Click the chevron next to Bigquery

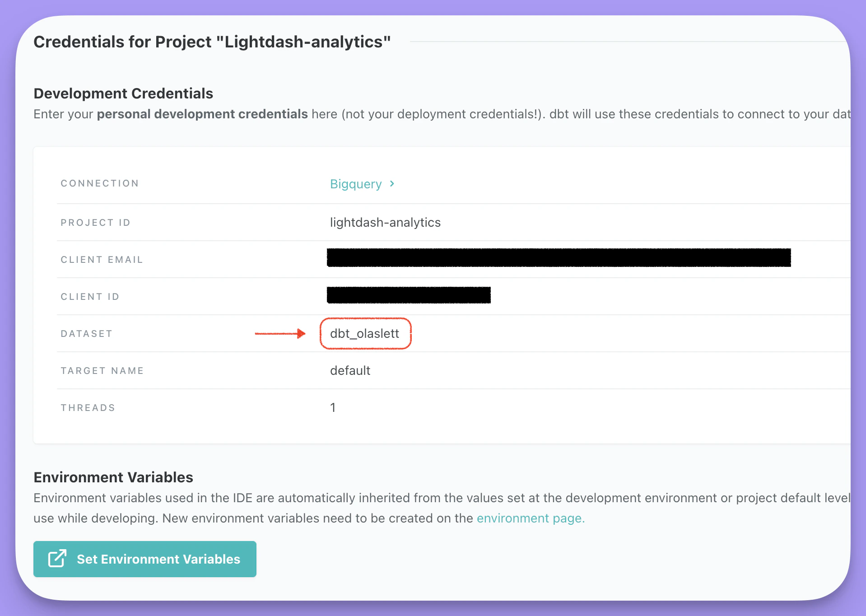[x=392, y=184]
